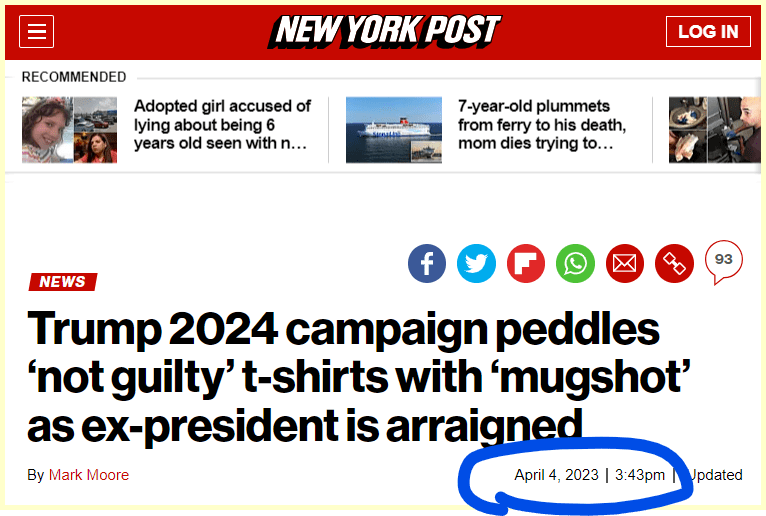Viewport: 766px width, 516px height.
Task: Copy the article link with chain icon
Action: pyautogui.click(x=674, y=263)
